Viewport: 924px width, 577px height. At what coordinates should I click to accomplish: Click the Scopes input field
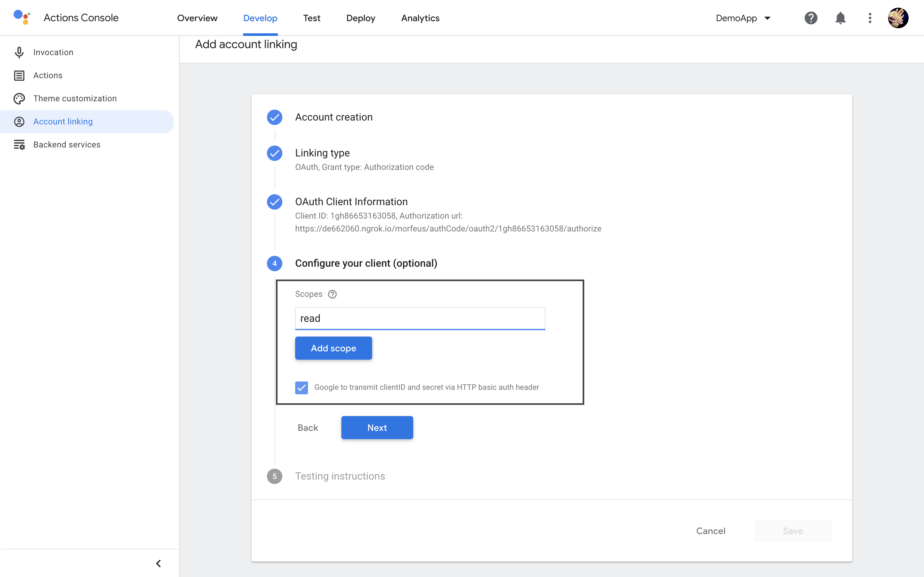[420, 318]
